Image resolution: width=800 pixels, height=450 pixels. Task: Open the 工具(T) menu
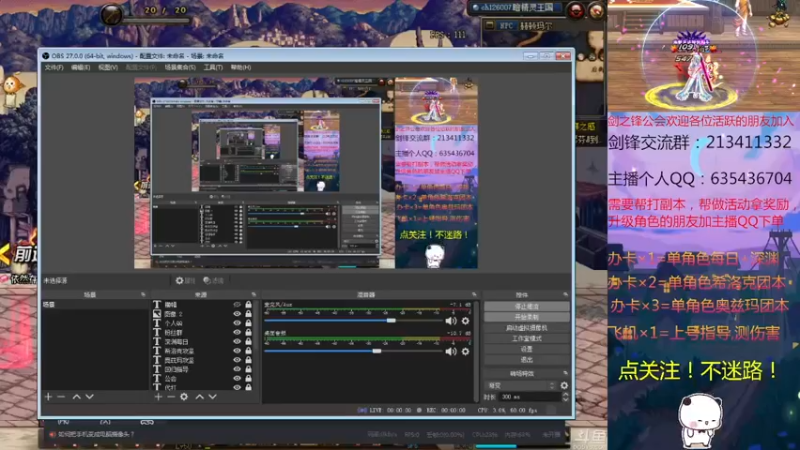pos(213,67)
